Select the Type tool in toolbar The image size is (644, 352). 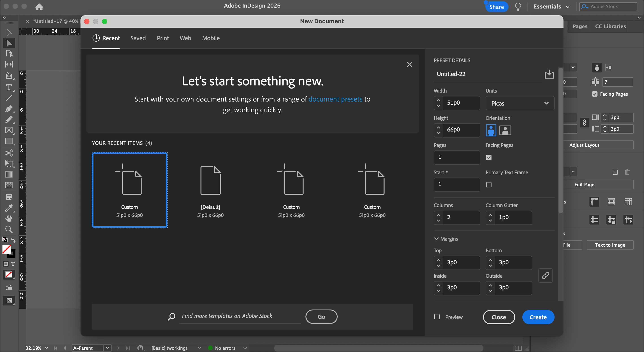9,87
